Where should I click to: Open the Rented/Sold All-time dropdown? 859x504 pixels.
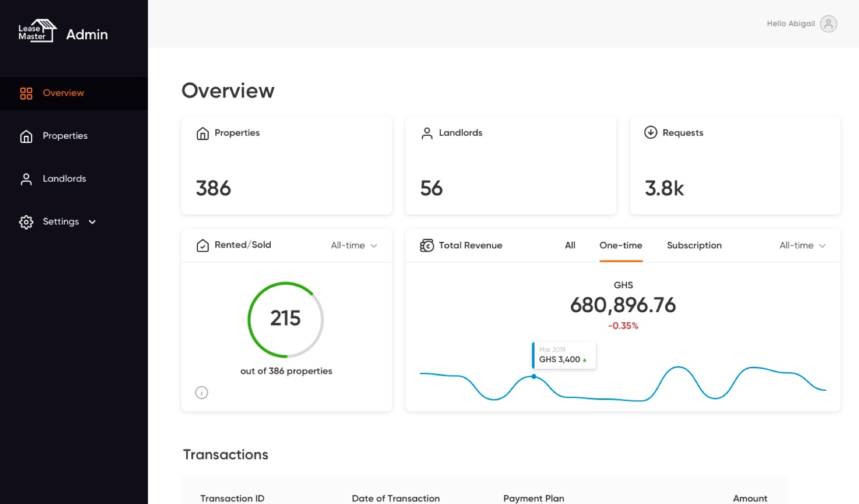coord(353,245)
